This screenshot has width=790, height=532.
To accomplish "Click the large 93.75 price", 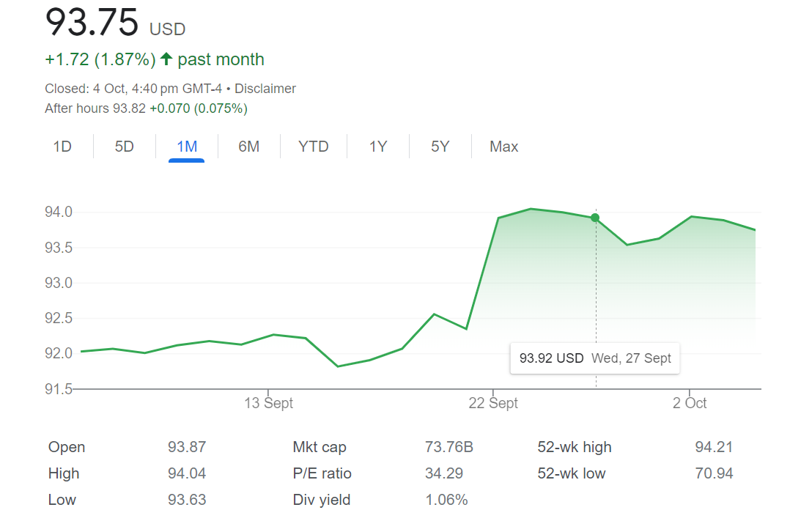I will tap(92, 22).
